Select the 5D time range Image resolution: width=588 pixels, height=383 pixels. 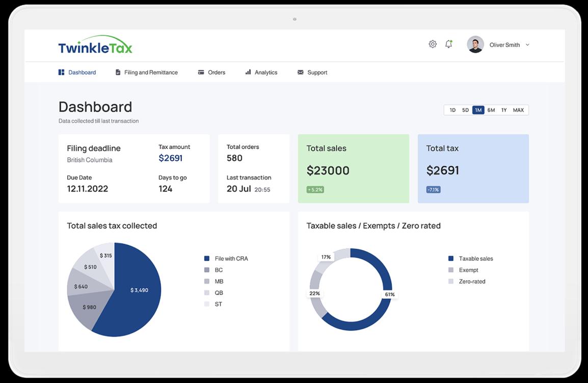tap(465, 110)
